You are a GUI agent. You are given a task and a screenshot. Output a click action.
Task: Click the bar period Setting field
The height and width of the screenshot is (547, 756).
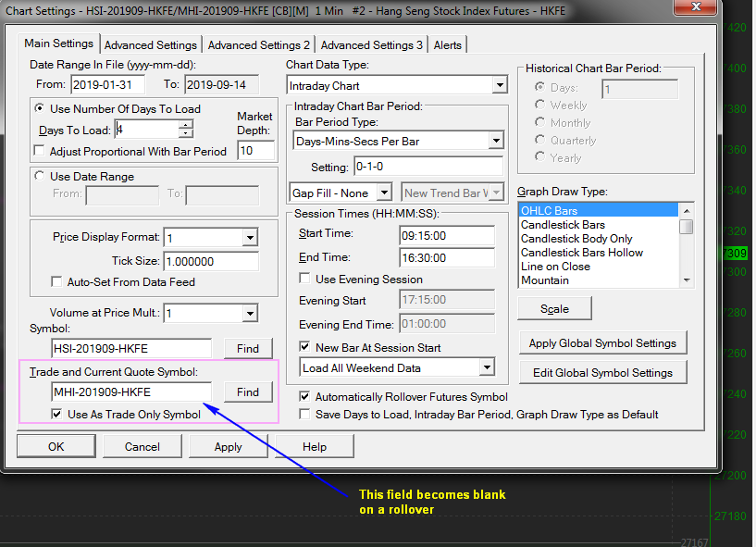(428, 167)
